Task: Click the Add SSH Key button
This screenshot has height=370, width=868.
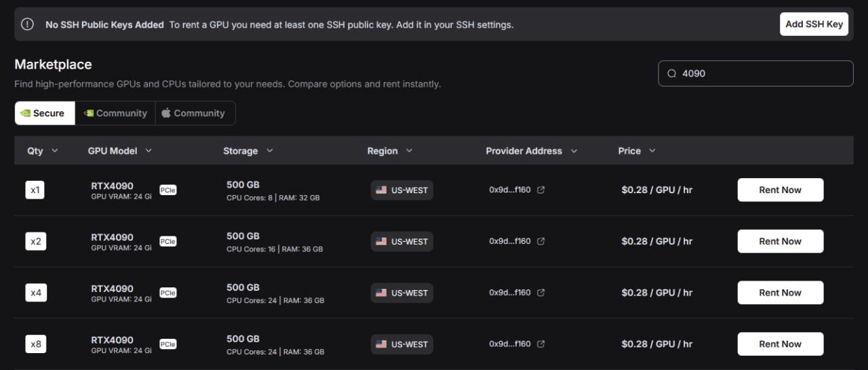Action: tap(814, 24)
